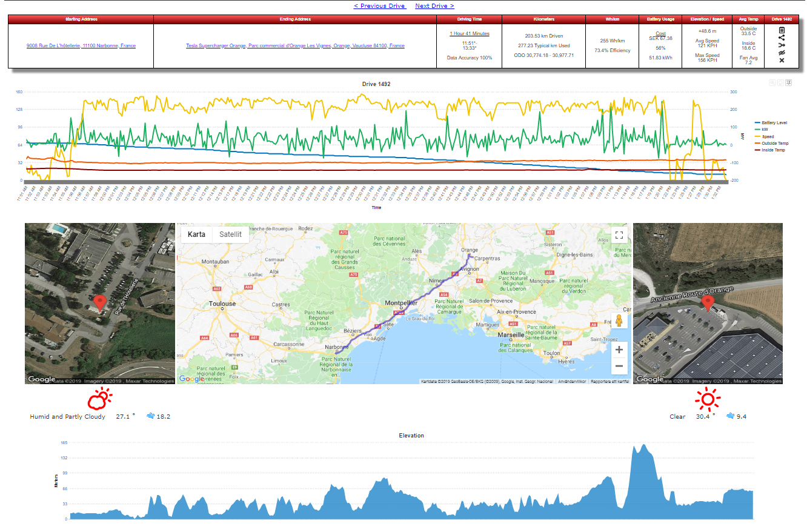The image size is (807, 532).
Task: Toggle map fullscreen view button
Action: click(x=619, y=235)
